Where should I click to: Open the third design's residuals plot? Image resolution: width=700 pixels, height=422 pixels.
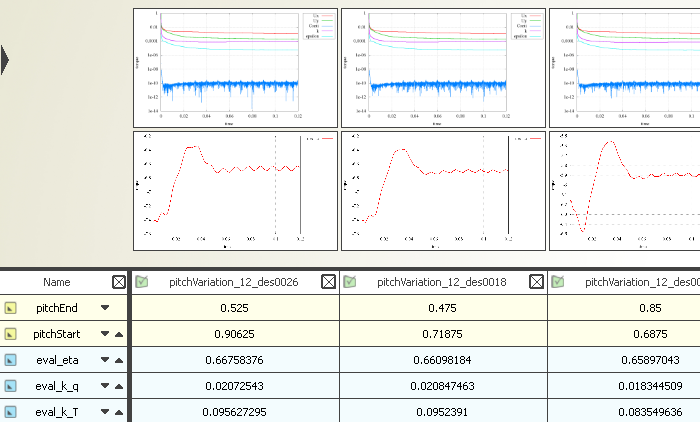[625, 68]
